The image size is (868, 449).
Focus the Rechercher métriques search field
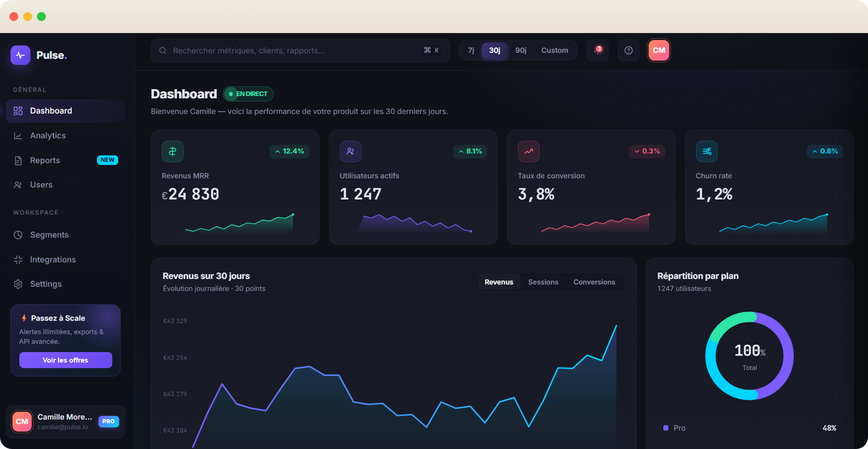[x=300, y=51]
